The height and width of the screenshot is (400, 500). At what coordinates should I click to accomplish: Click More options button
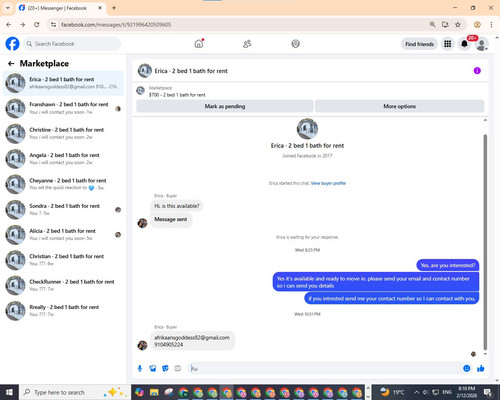(x=399, y=106)
